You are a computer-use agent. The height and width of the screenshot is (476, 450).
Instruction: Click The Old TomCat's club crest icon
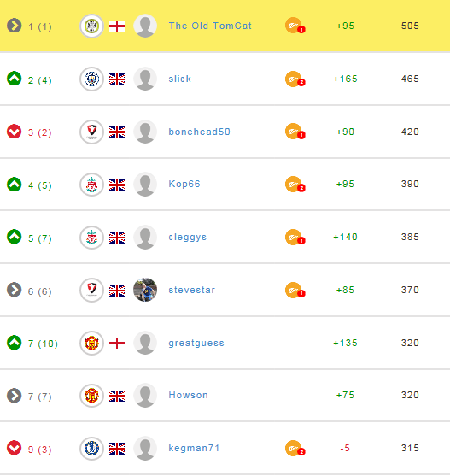coord(91,26)
